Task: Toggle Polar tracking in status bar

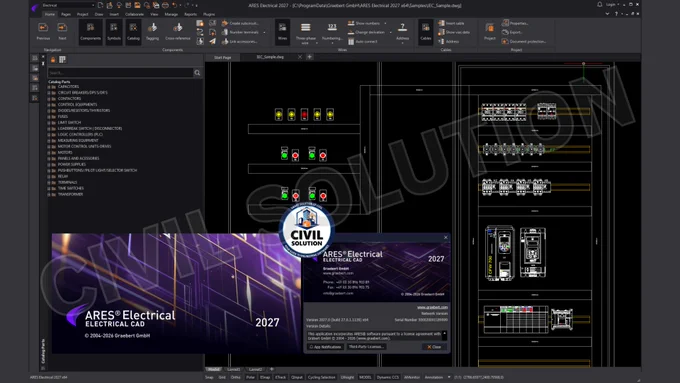Action: (250, 377)
